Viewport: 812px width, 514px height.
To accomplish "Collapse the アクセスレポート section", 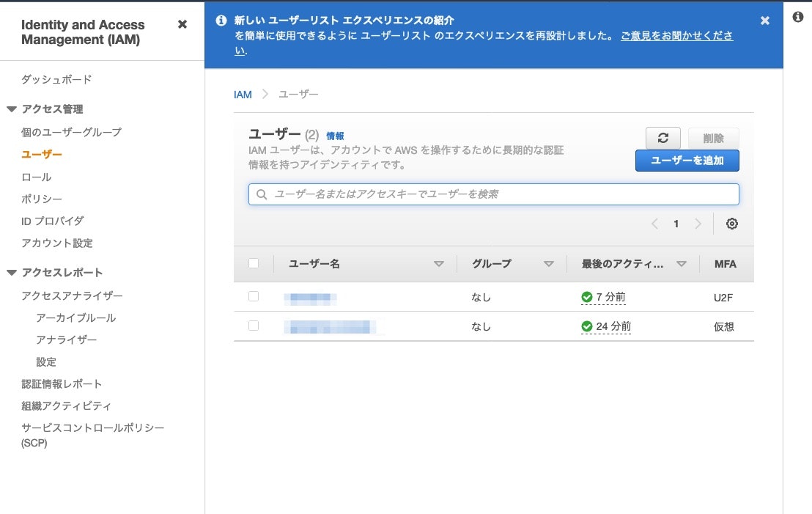I will tap(10, 272).
